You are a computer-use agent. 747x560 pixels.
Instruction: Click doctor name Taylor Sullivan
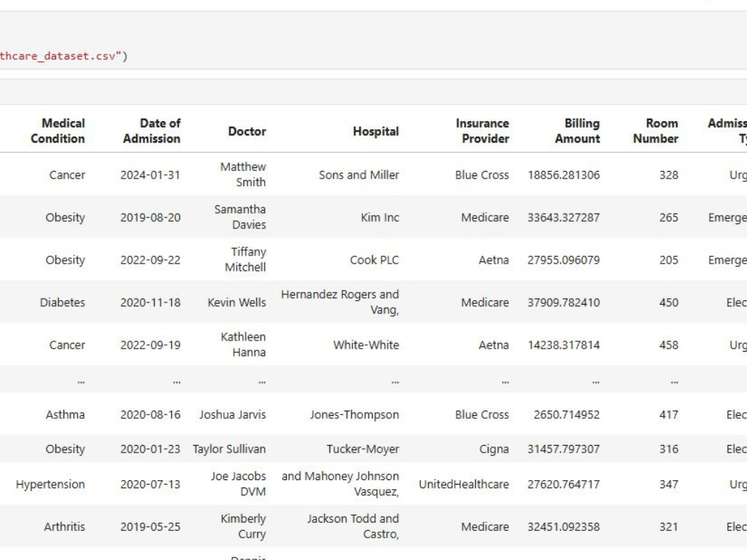(x=229, y=449)
